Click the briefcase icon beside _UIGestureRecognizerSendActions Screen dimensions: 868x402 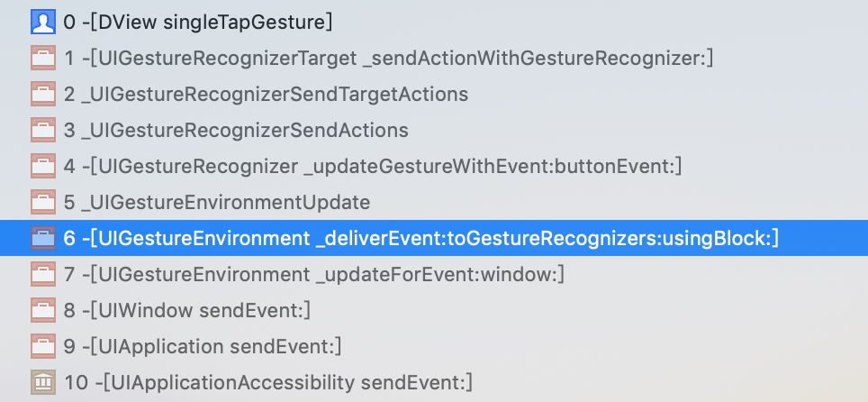tap(43, 130)
